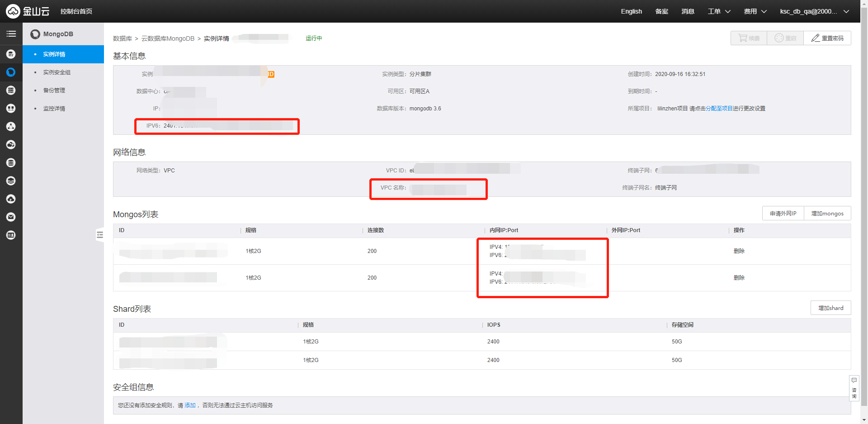The width and height of the screenshot is (868, 424).
Task: Open the hamburger menu in the left rail
Action: point(11,34)
